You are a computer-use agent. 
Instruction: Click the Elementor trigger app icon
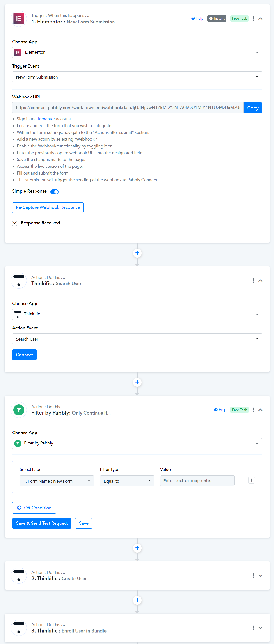19,18
